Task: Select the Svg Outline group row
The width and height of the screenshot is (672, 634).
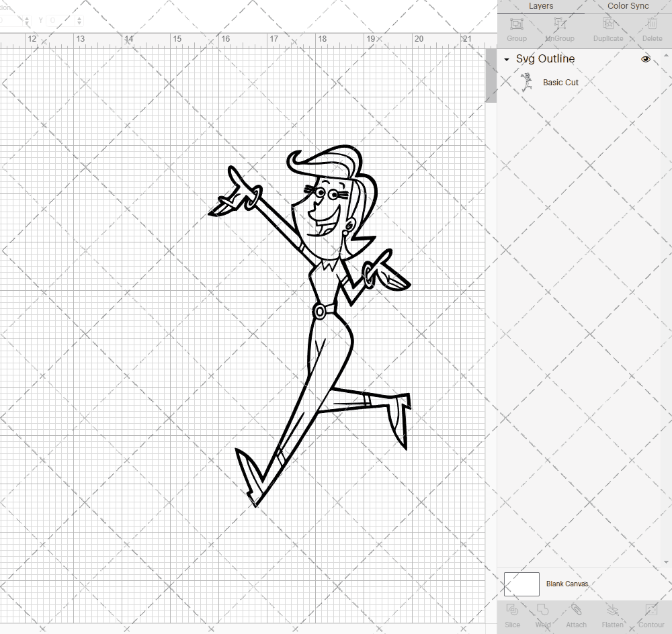Action: coord(578,59)
